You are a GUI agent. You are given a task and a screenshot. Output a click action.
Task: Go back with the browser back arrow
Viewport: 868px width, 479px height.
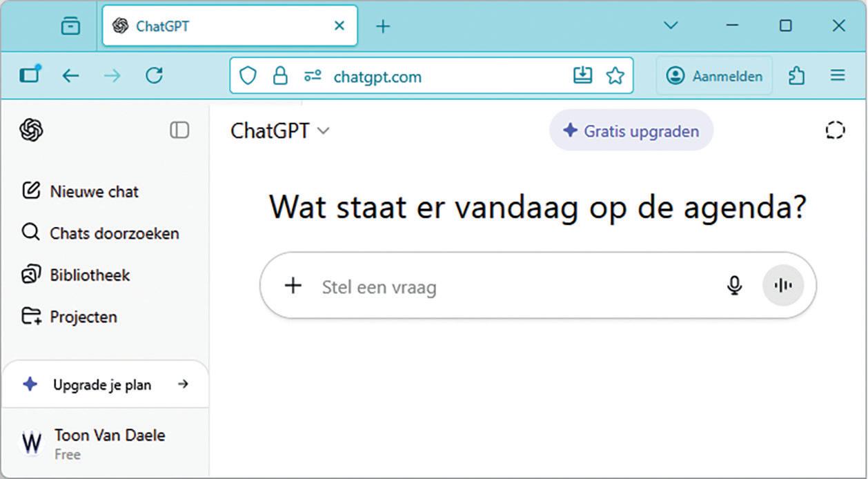tap(71, 76)
